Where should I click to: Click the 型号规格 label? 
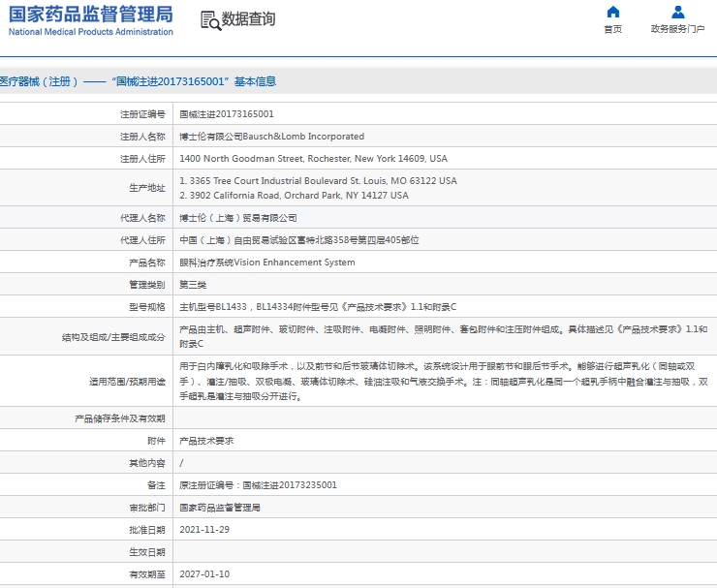146,307
